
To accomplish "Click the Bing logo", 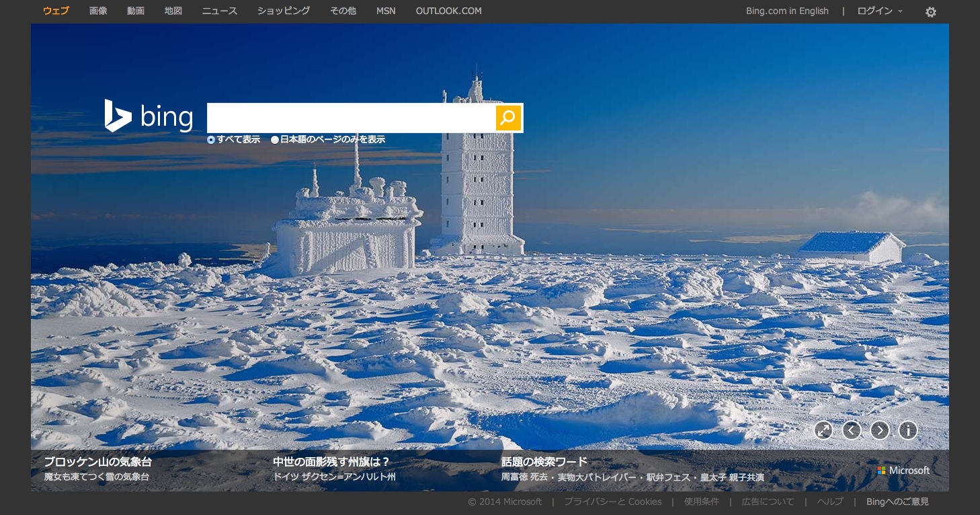I will (x=149, y=117).
